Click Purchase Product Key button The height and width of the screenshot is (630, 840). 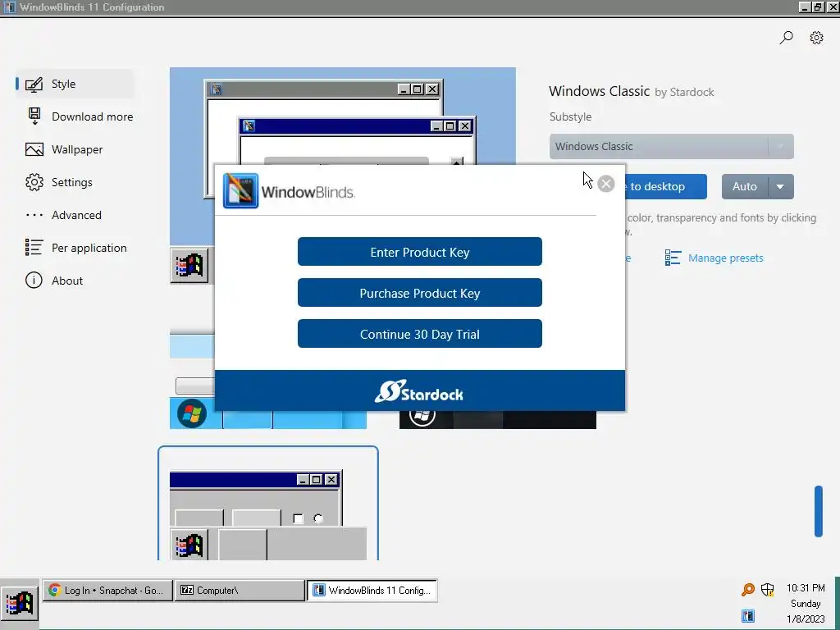419,293
